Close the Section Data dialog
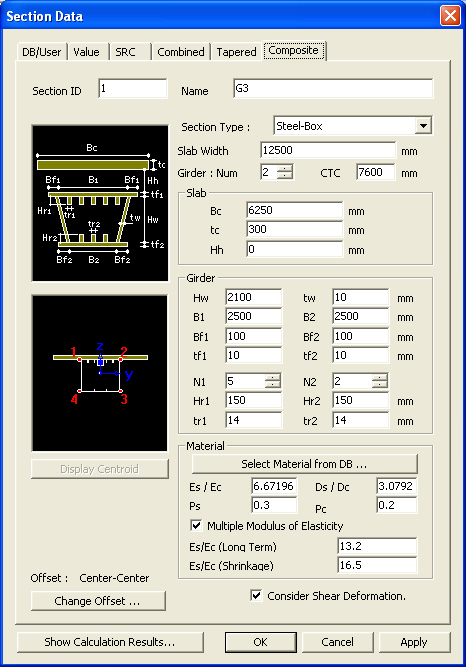 (x=450, y=16)
